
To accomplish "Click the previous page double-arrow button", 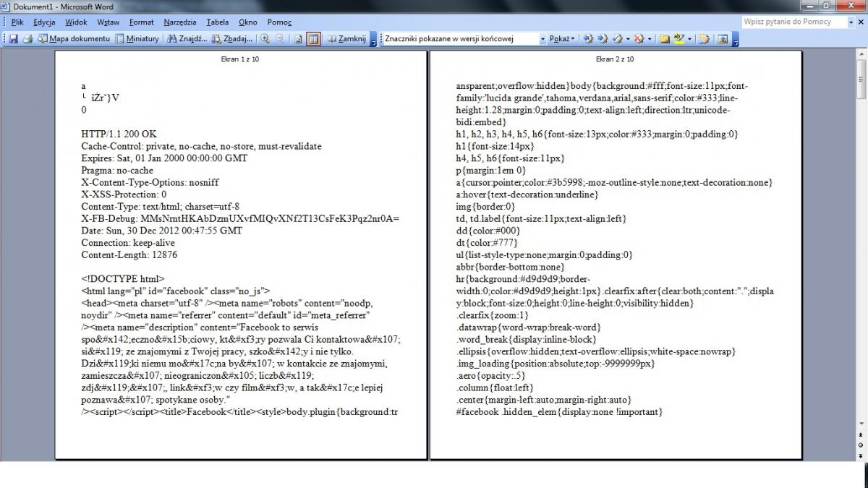I will coord(861,435).
